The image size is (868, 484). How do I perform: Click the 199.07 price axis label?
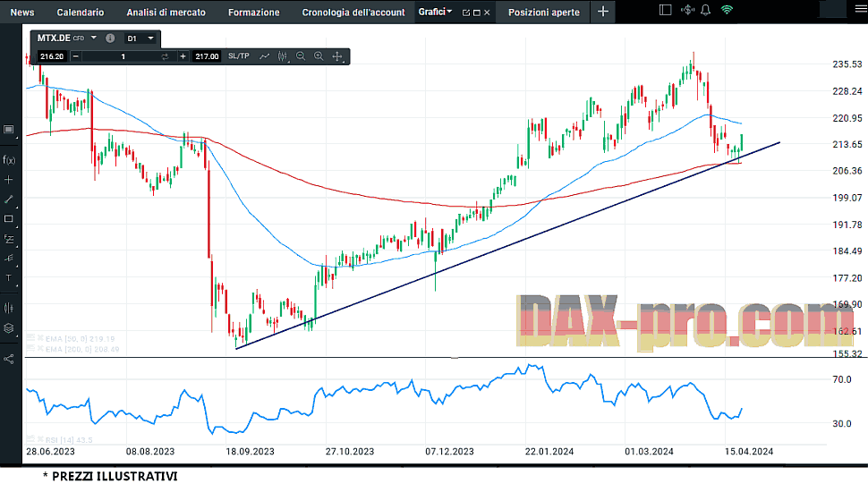(x=847, y=198)
